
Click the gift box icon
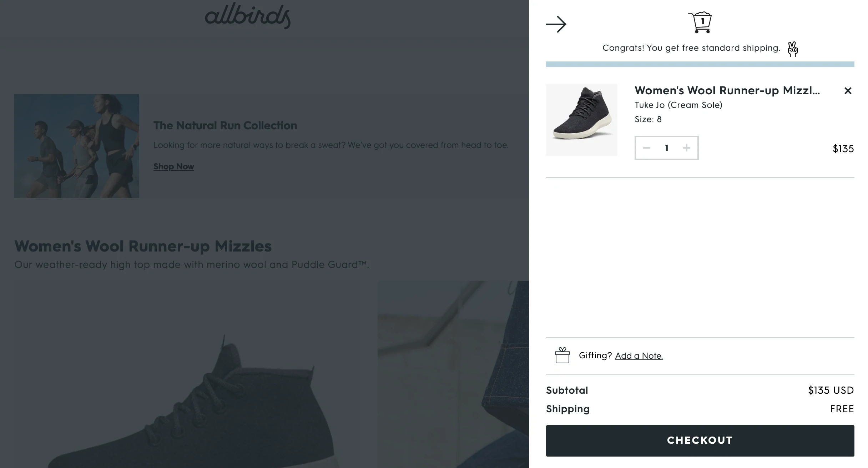pyautogui.click(x=562, y=355)
